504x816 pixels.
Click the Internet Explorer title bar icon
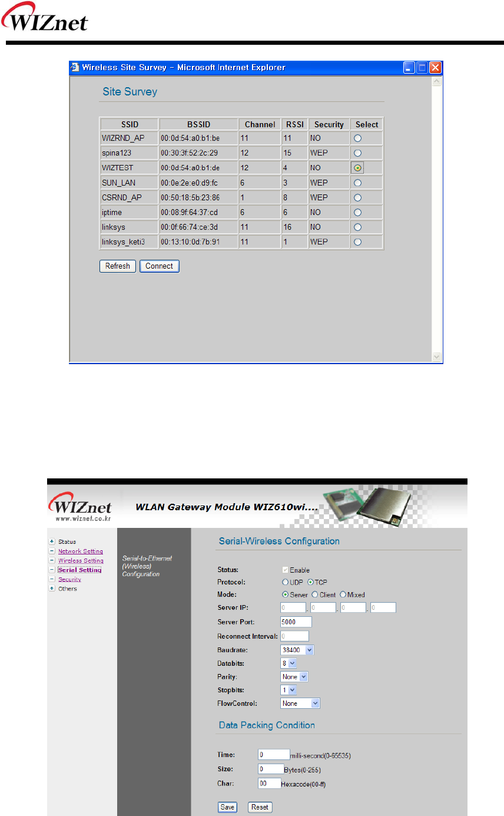tap(75, 67)
